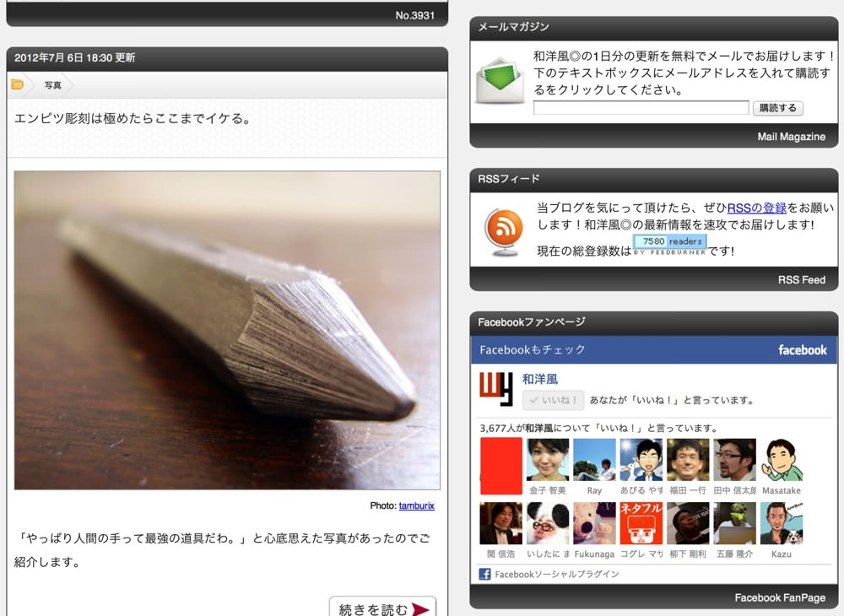Click the Mail Magazine footer label

coord(792,137)
